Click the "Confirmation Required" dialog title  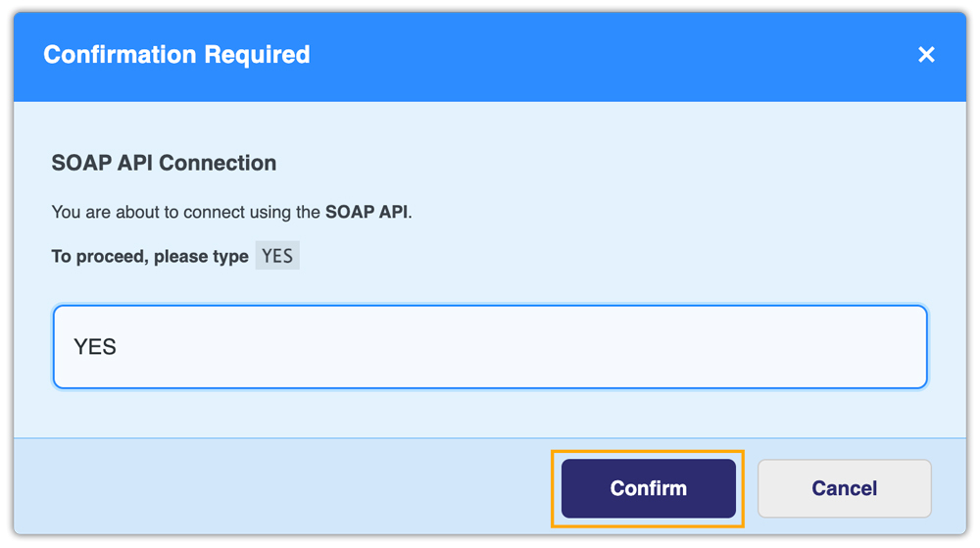(176, 55)
